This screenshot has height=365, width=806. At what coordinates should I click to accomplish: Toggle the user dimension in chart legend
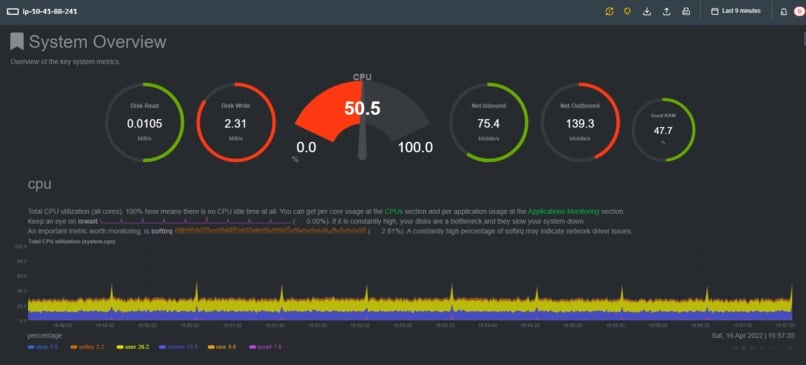click(x=132, y=347)
